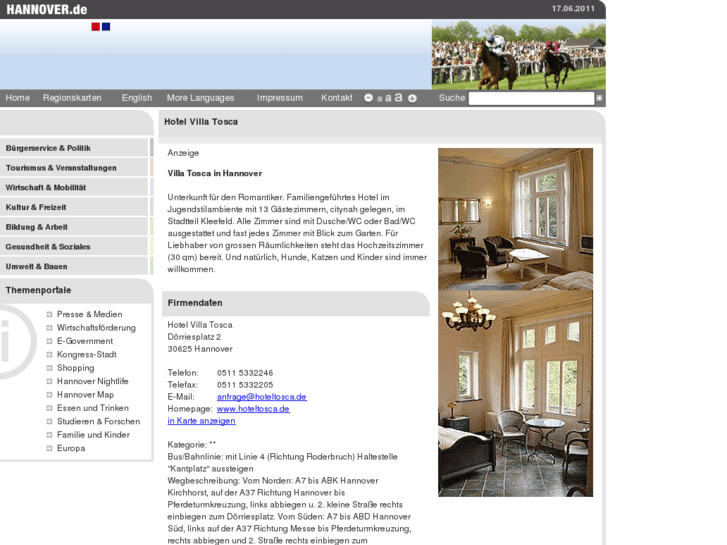Open Bürgerservice & Politik section
The height and width of the screenshot is (545, 727).
74,148
